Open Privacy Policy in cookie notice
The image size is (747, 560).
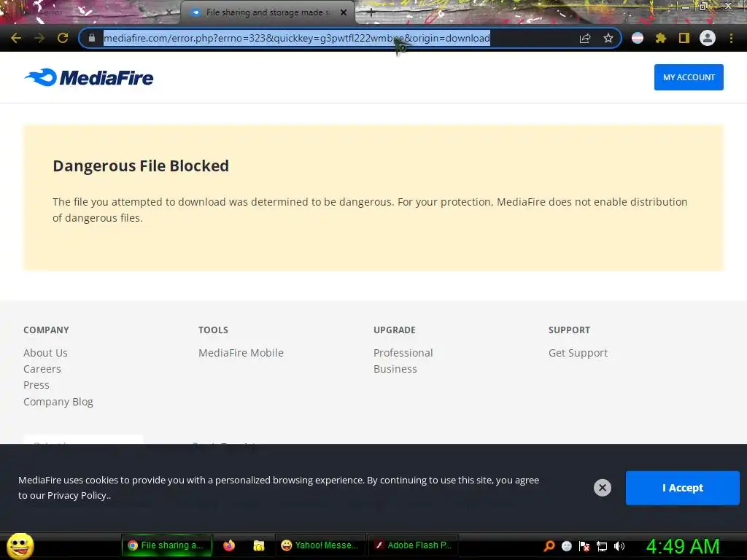(x=79, y=495)
